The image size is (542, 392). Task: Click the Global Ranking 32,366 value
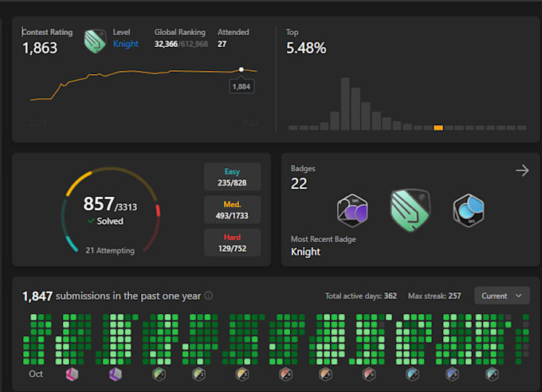click(x=166, y=44)
